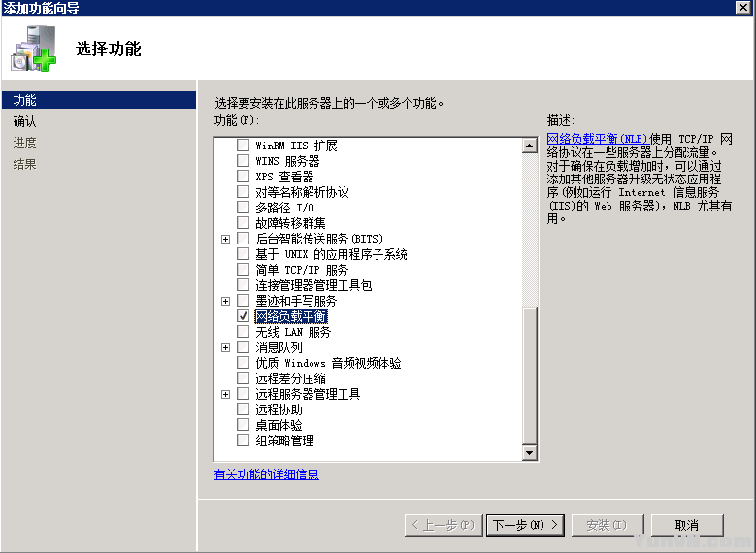Image resolution: width=756 pixels, height=553 pixels.
Task: Select the 无线 LAN 服务 label
Action: click(x=293, y=332)
